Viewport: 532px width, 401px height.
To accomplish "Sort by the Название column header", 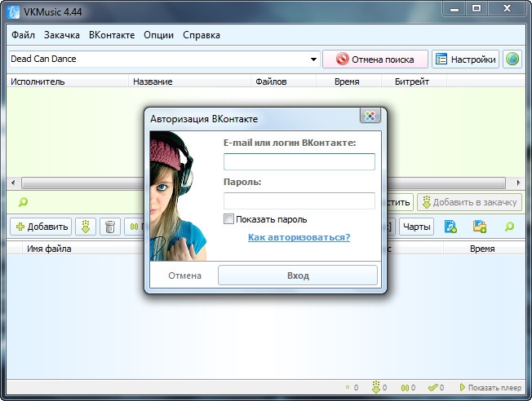I will click(189, 82).
